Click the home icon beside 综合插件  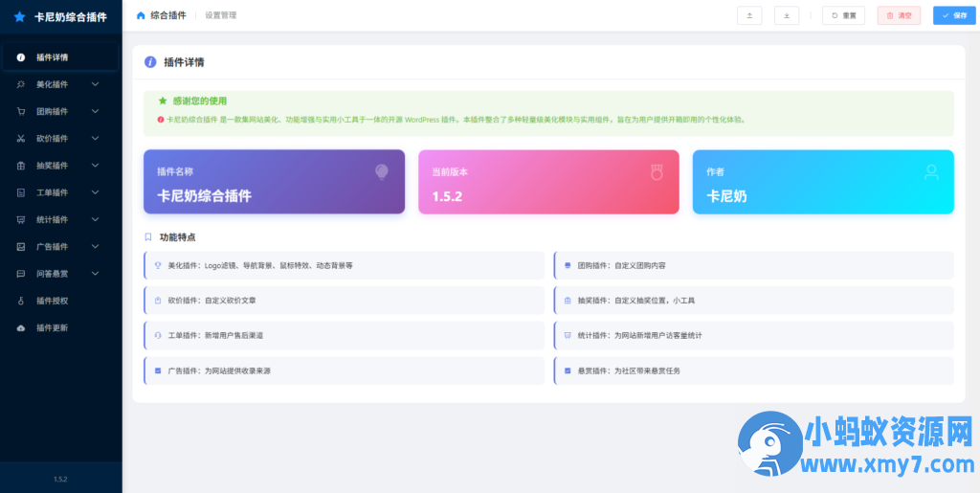pos(142,15)
